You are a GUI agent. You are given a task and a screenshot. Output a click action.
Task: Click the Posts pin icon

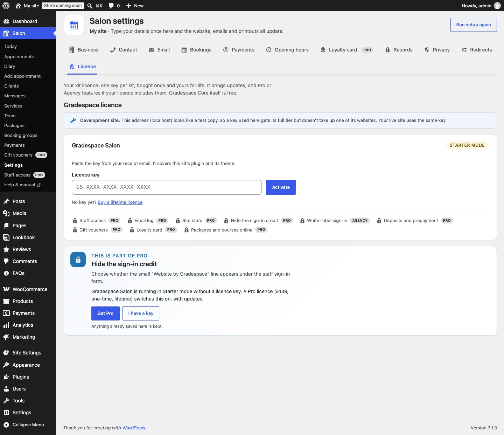6,201
